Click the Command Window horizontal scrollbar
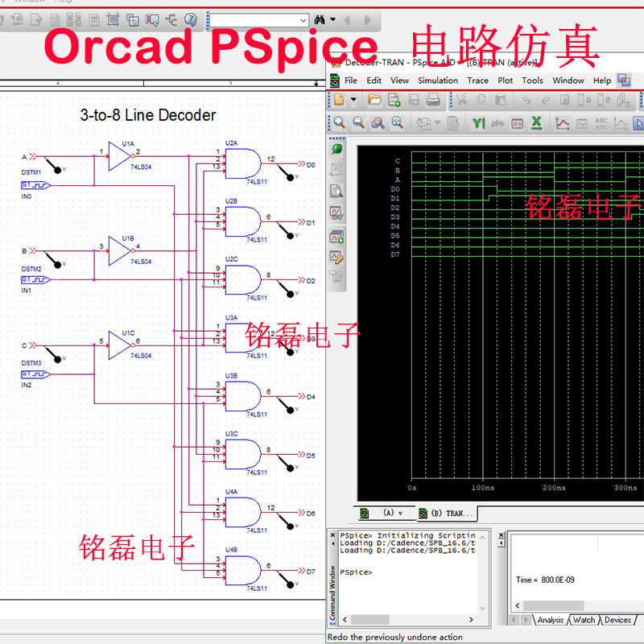Screen dimensions: 644x644 pyautogui.click(x=369, y=619)
